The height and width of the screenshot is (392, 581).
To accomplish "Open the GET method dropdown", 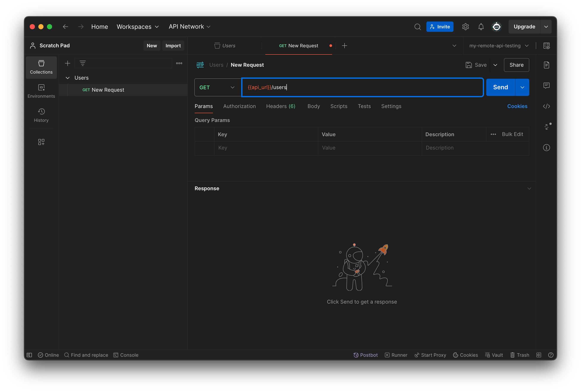I will (x=217, y=87).
